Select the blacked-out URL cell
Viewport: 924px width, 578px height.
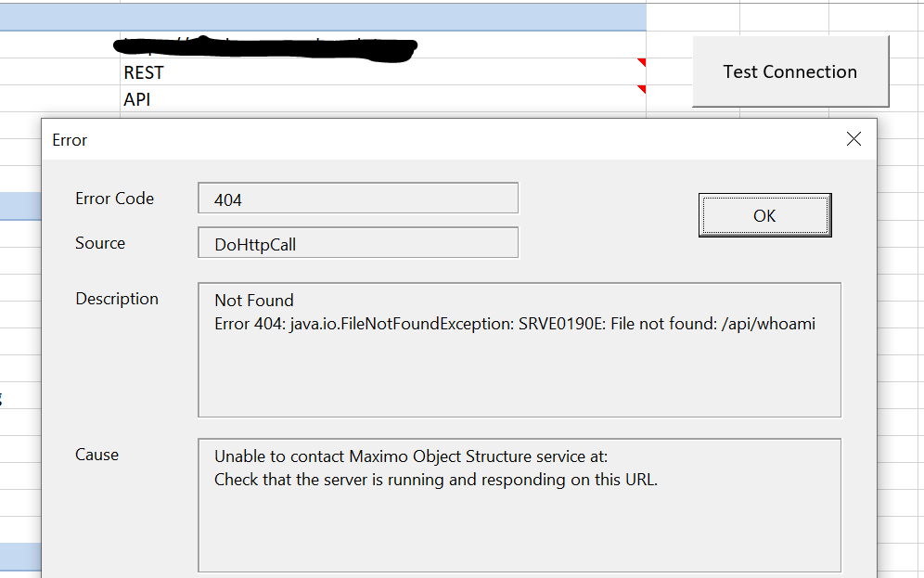click(x=383, y=45)
